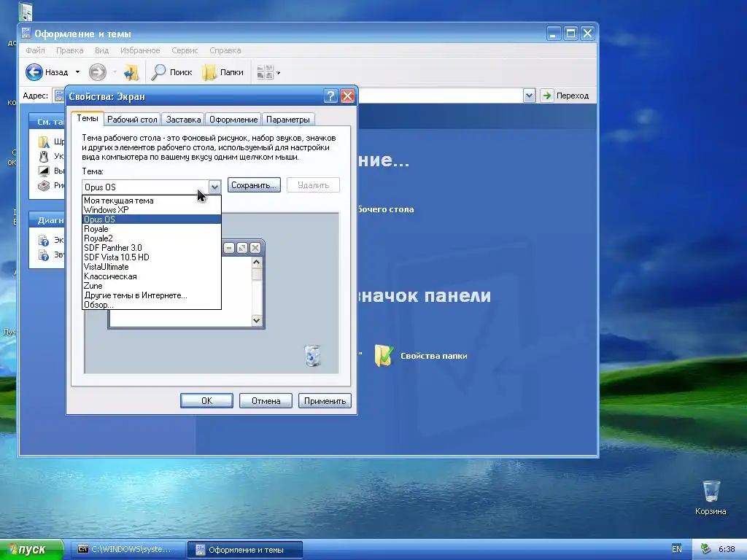
Task: Click the green Go arrow button
Action: coord(547,96)
